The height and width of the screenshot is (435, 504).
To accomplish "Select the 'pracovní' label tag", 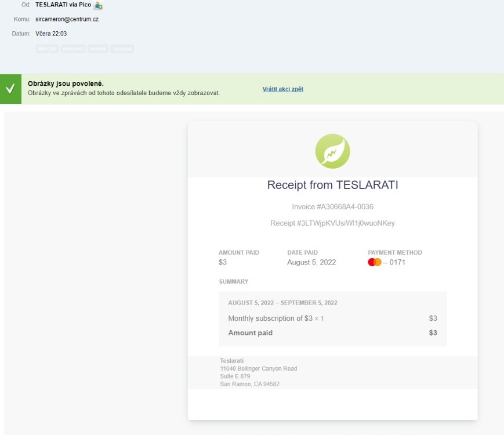I will point(73,49).
